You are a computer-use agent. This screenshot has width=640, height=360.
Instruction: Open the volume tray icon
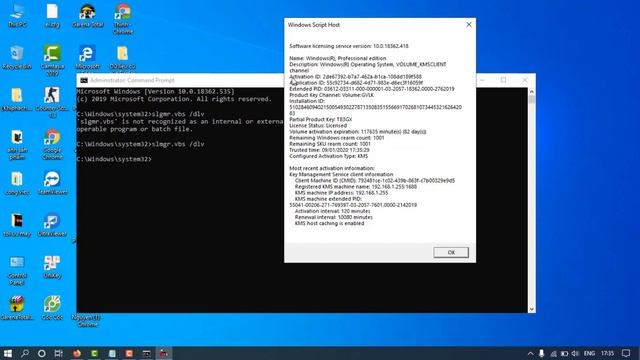tap(575, 353)
